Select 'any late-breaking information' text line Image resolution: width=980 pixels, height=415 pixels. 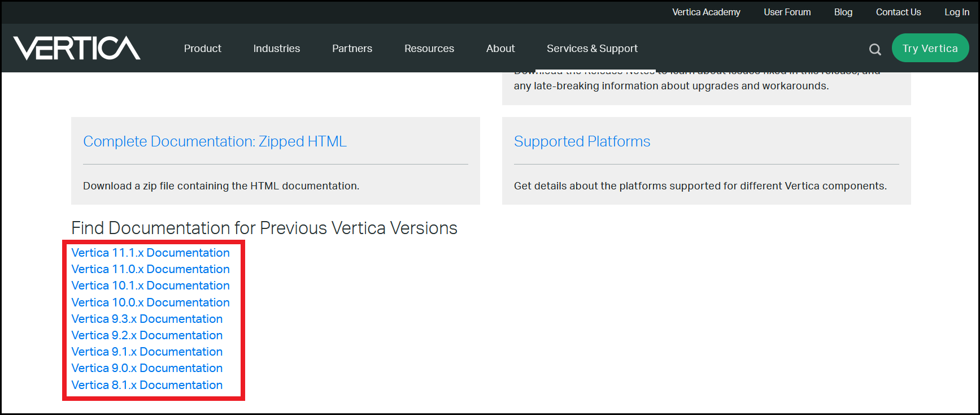[671, 86]
